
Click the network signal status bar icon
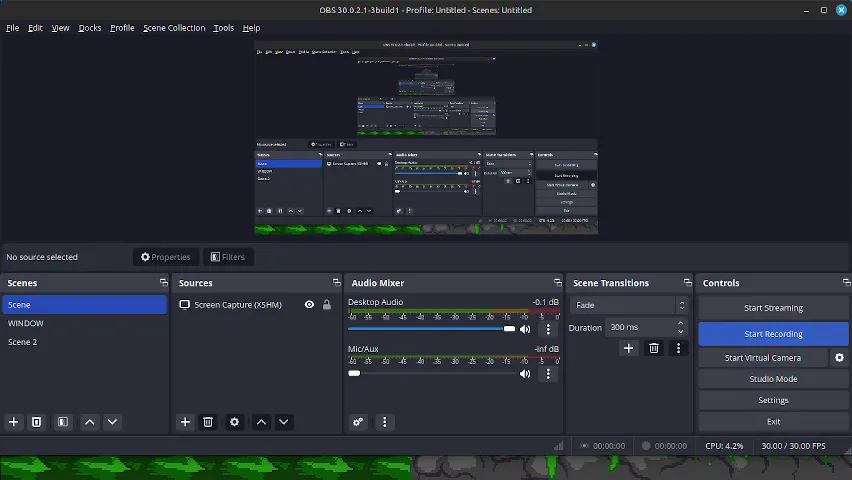pos(559,446)
